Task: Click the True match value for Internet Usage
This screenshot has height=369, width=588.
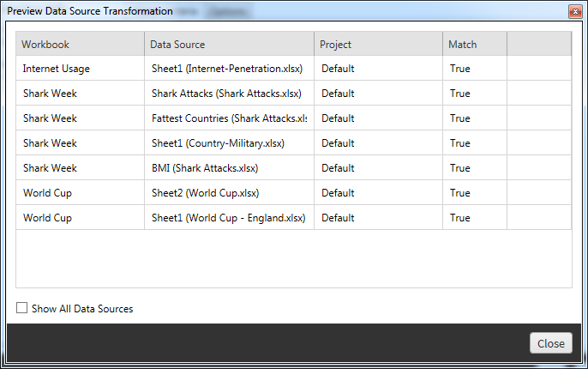Action: point(460,69)
